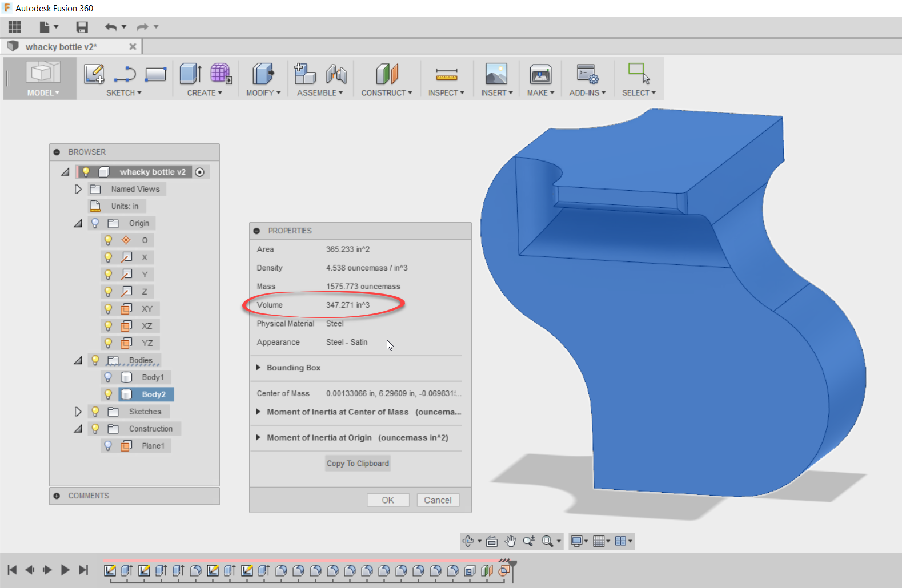Image resolution: width=902 pixels, height=588 pixels.
Task: Select the rectangle sketch tool
Action: (155, 74)
